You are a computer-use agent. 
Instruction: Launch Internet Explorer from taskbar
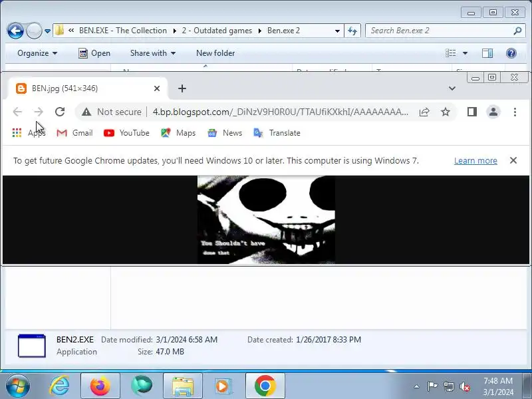tap(59, 386)
